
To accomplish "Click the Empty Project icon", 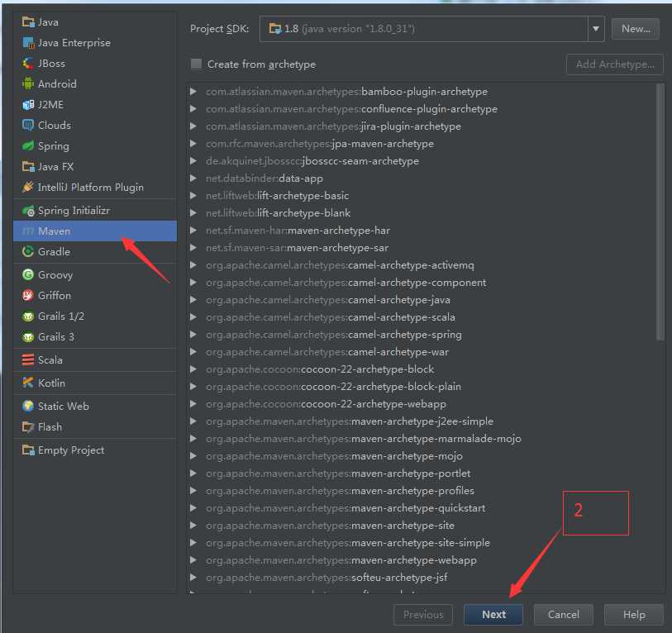I will click(x=28, y=450).
